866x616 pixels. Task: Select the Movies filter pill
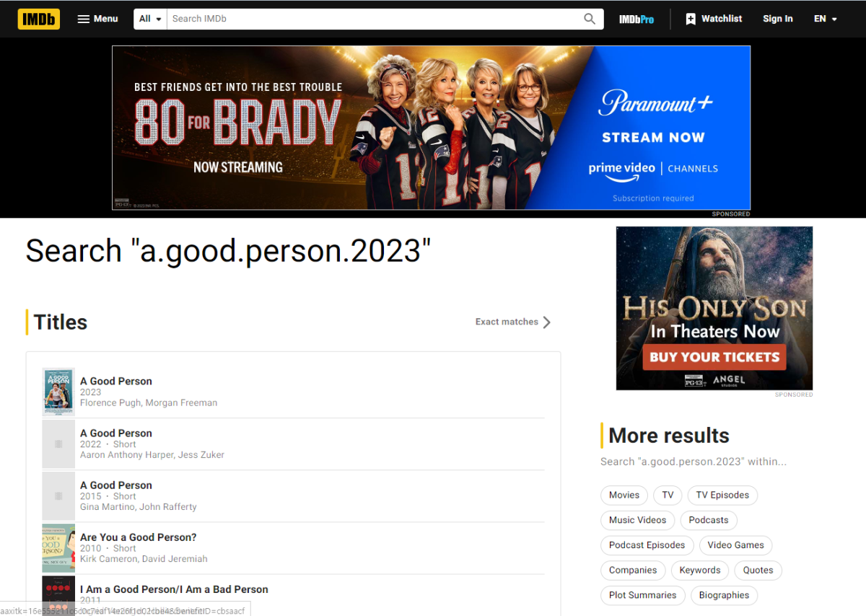(624, 495)
